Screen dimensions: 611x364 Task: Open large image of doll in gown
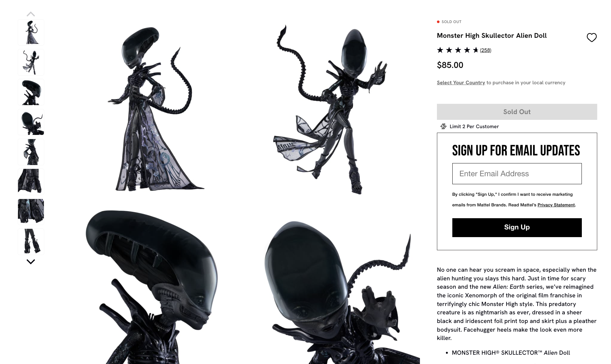155,109
